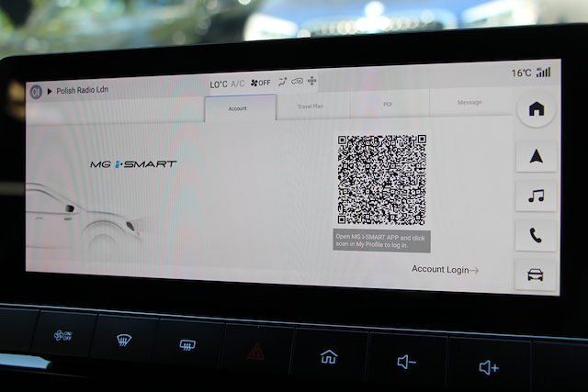Tap the Home icon in the sidebar
The width and height of the screenshot is (588, 392).
pos(536,109)
